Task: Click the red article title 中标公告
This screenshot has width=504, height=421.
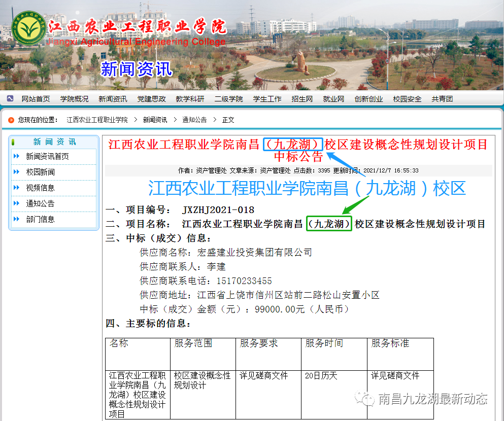Action: click(x=298, y=157)
